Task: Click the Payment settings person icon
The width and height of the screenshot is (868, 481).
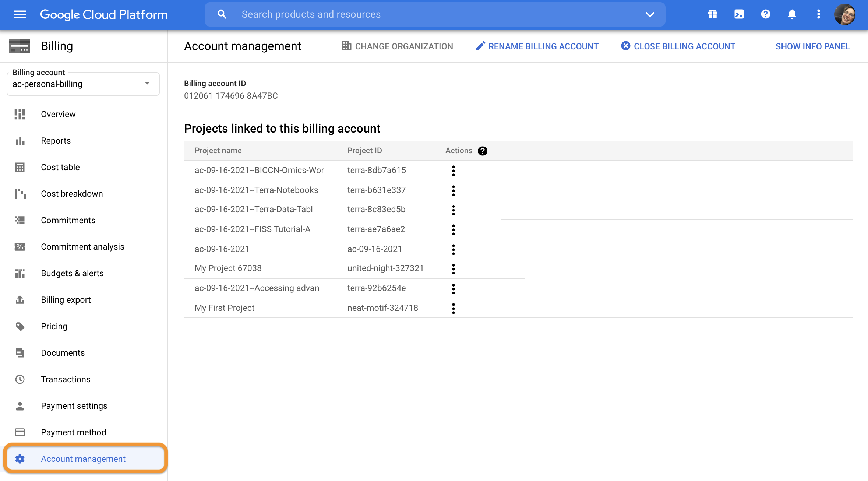Action: (x=20, y=406)
